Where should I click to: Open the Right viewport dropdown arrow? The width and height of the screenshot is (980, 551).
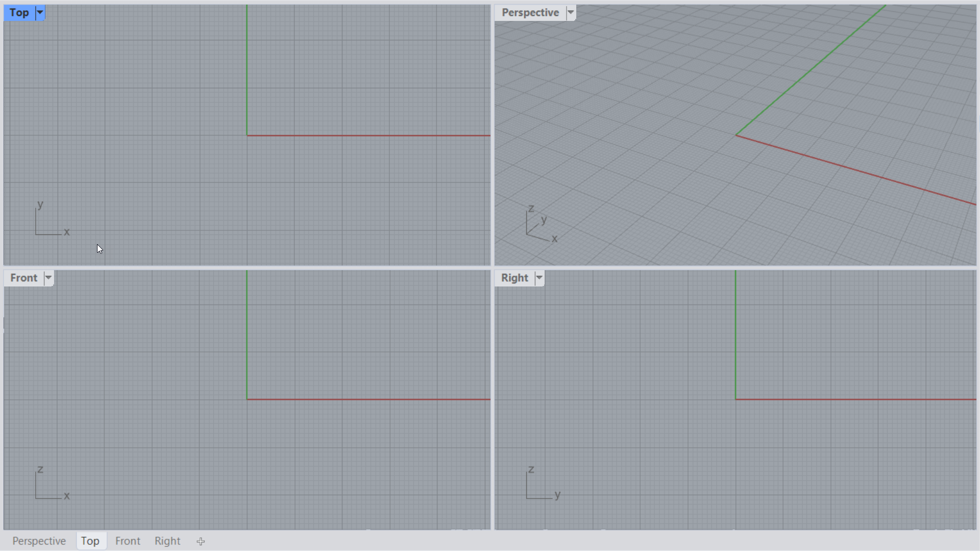(x=540, y=278)
